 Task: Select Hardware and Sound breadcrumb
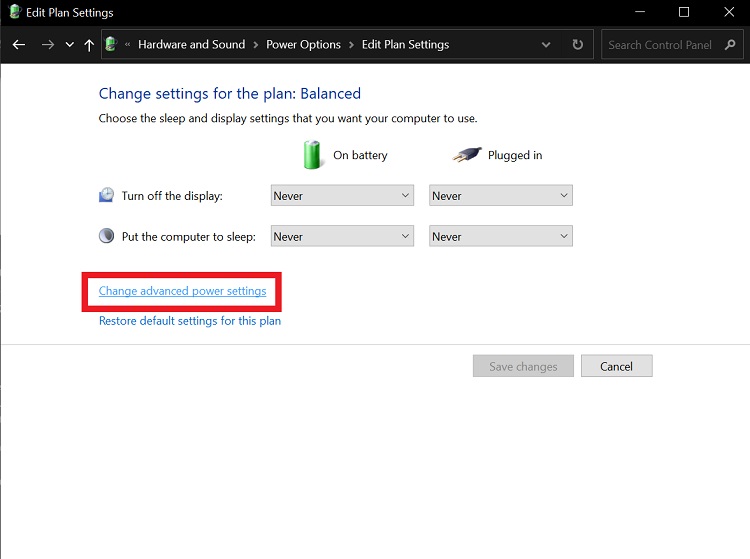[191, 45]
